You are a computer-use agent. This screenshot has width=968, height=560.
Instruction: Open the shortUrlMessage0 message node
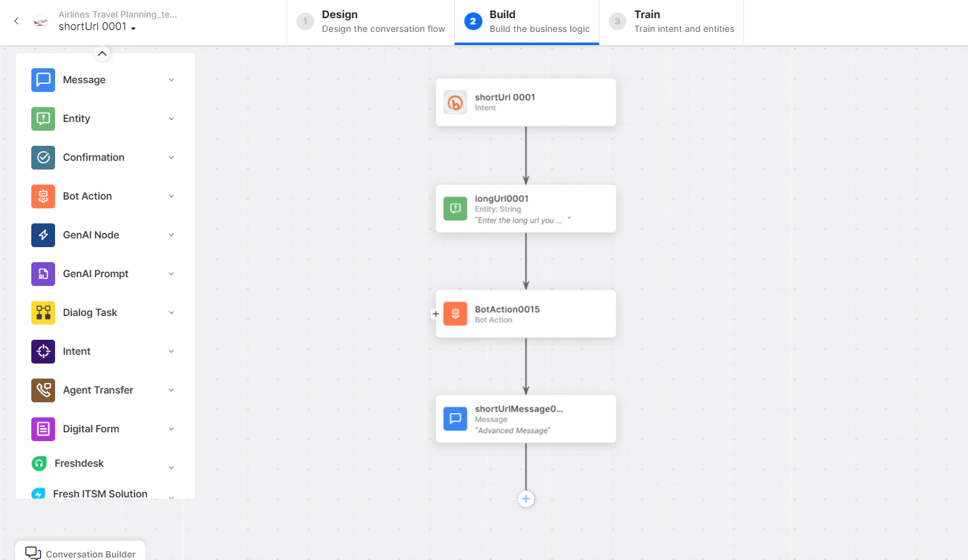[x=526, y=419]
